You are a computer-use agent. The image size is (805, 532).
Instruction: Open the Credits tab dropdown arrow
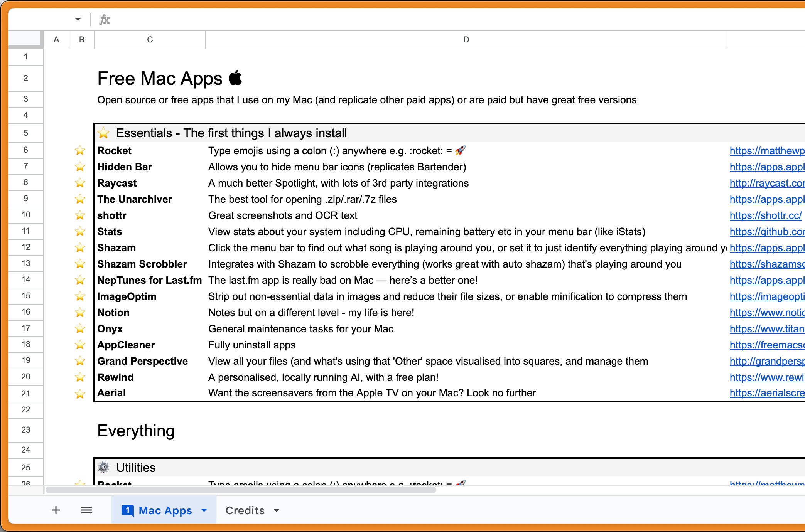click(277, 510)
